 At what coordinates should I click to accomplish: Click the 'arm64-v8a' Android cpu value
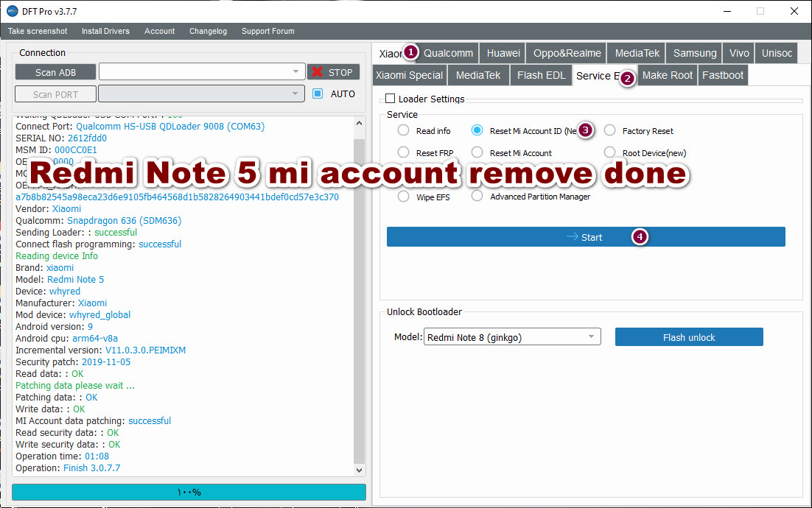point(95,339)
